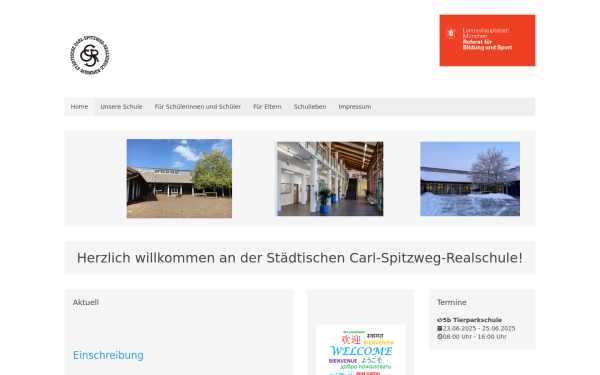Select the Schulleben menu item
The image size is (600, 375).
[x=310, y=107]
